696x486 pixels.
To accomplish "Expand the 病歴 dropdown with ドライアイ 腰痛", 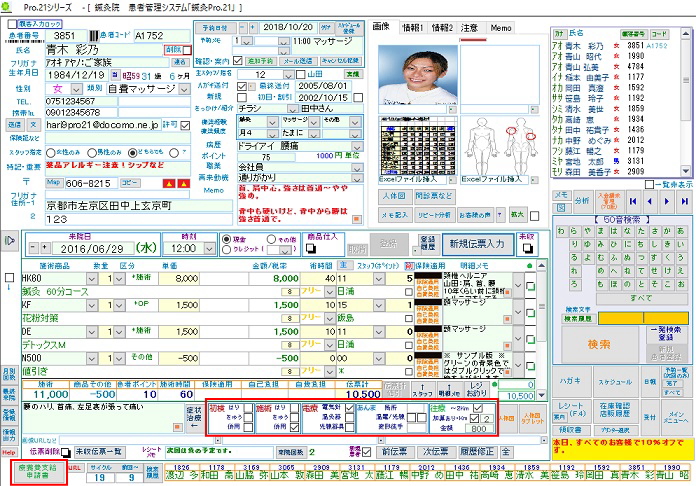I will coord(357,146).
